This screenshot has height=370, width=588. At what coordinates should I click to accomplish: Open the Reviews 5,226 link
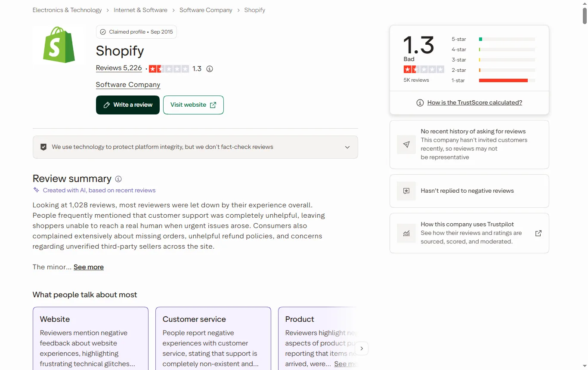click(119, 68)
